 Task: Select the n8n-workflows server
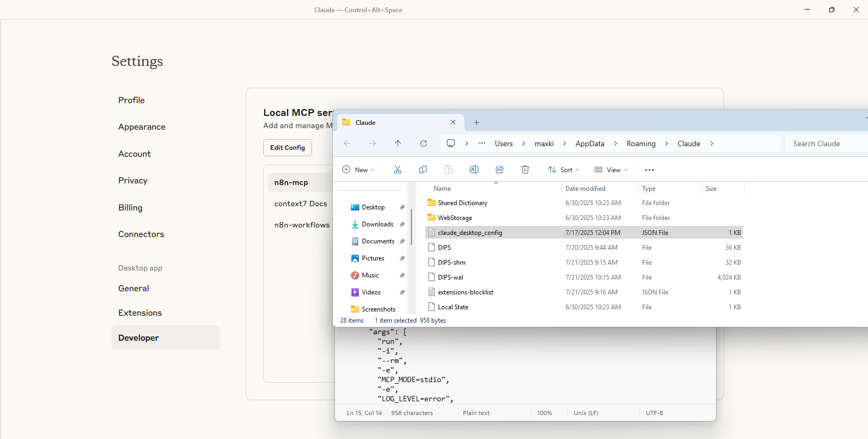[x=301, y=225]
